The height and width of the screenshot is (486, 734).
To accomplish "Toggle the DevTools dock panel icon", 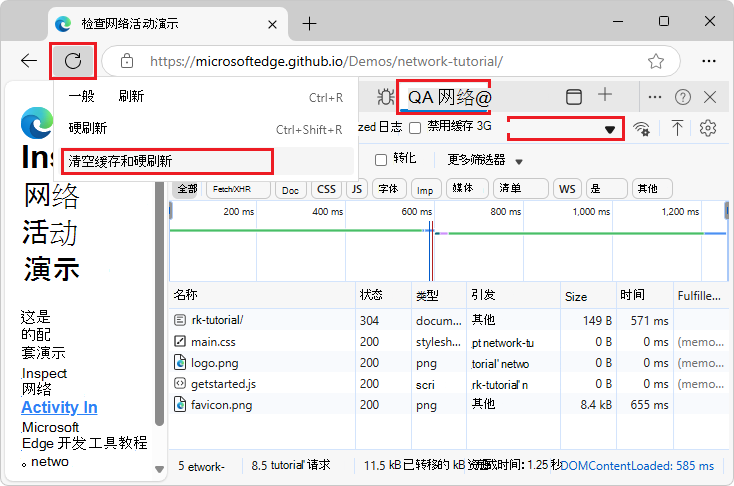I will pyautogui.click(x=574, y=97).
